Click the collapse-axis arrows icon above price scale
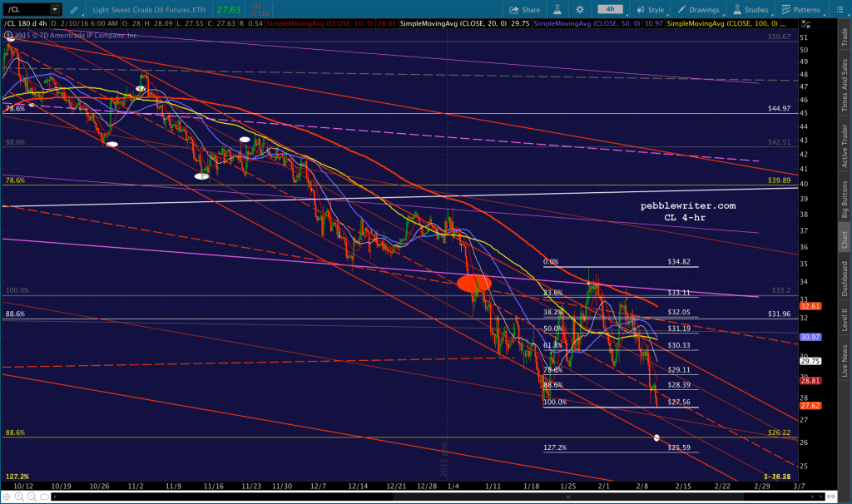The image size is (852, 504). click(x=805, y=24)
